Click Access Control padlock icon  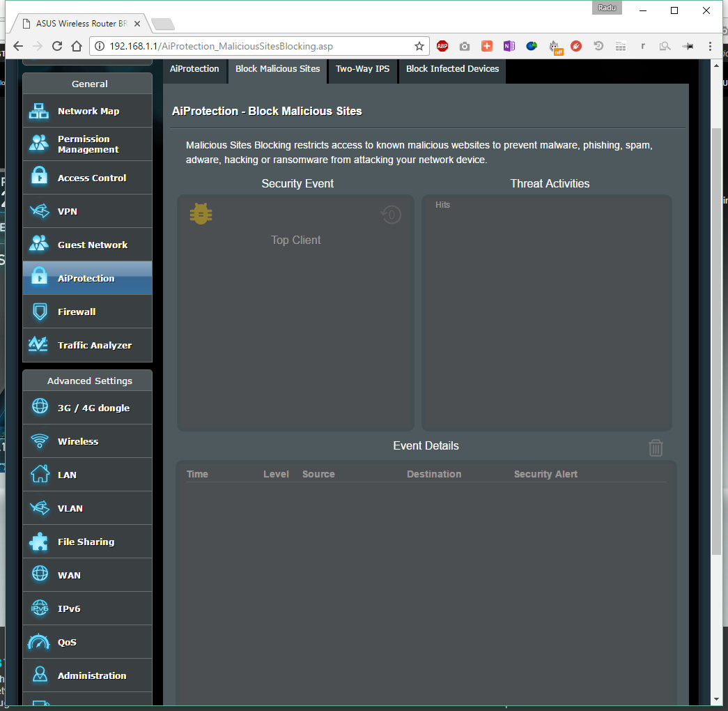(x=39, y=176)
